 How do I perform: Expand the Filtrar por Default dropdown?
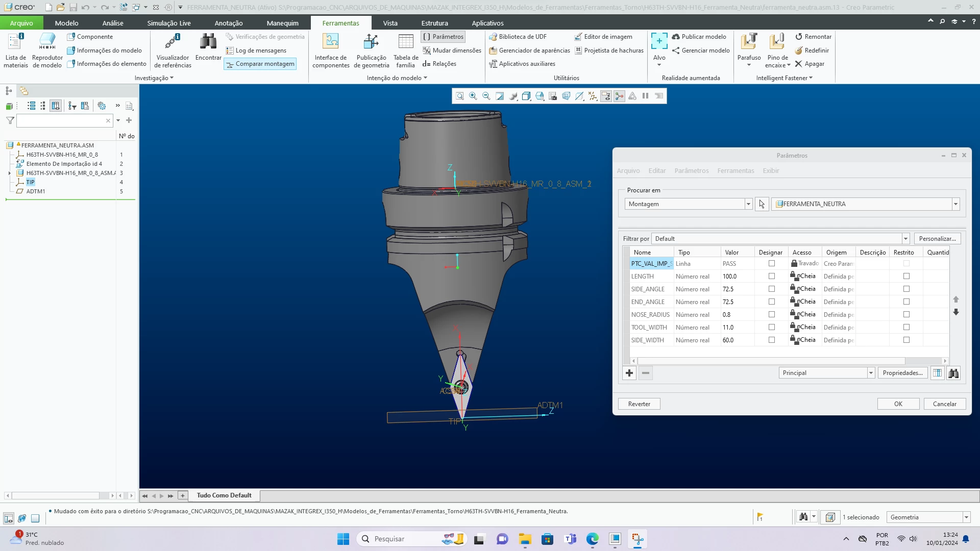point(905,239)
